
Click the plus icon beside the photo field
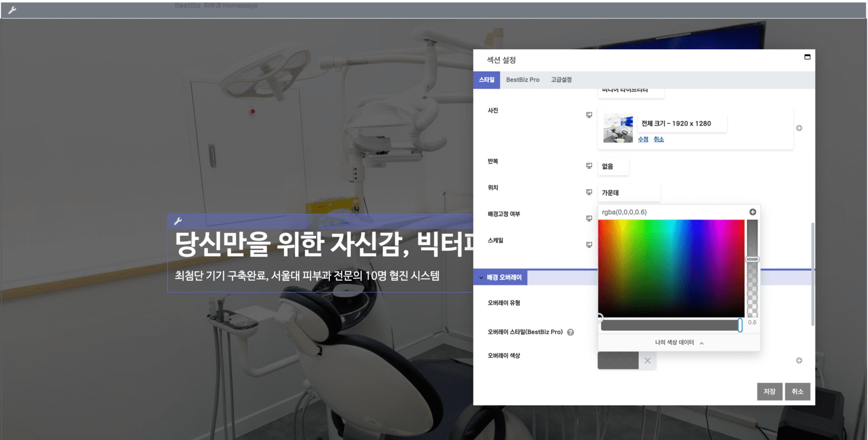(799, 128)
